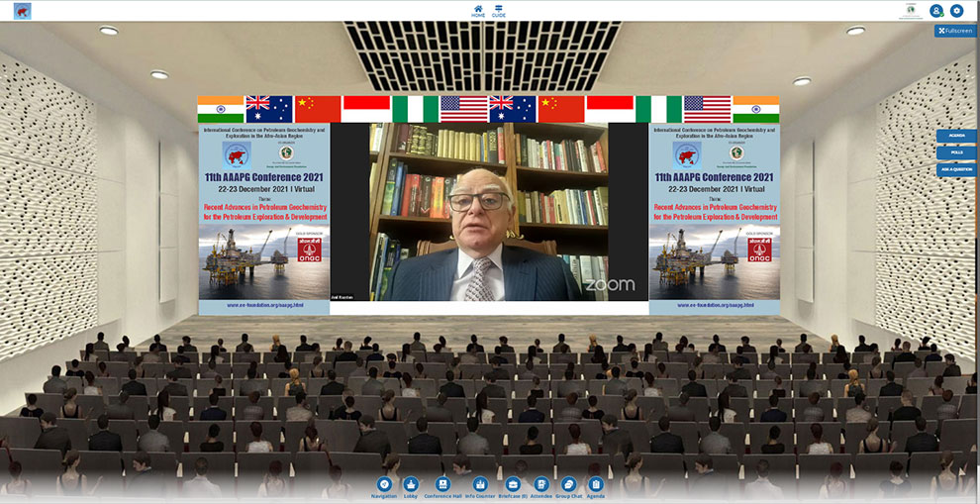
Task: Show the Attendee list icon
Action: point(541,484)
